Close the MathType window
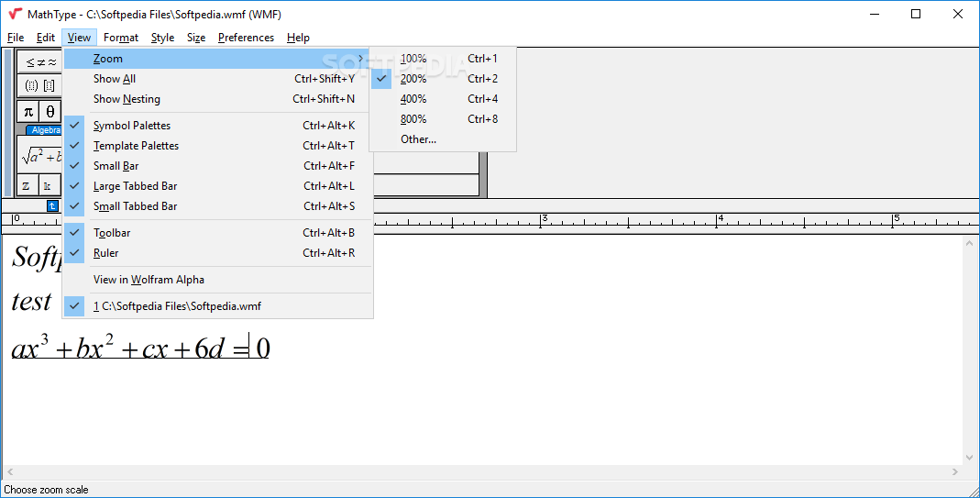The height and width of the screenshot is (498, 980). pyautogui.click(x=957, y=14)
